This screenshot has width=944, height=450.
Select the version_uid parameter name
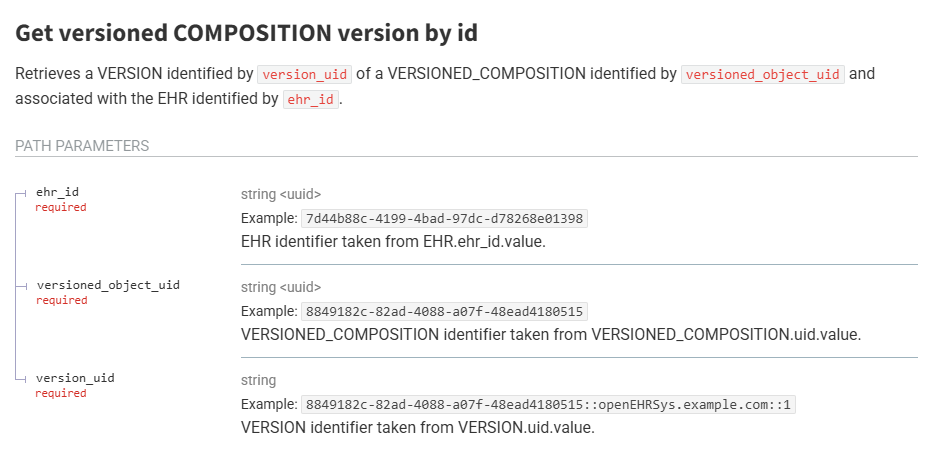(75, 378)
